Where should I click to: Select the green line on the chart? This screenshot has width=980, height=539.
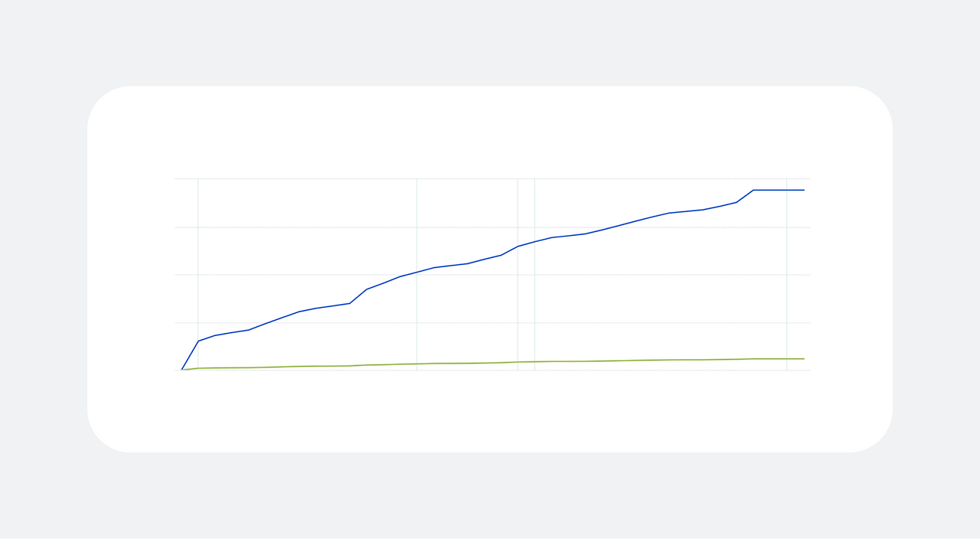point(493,363)
